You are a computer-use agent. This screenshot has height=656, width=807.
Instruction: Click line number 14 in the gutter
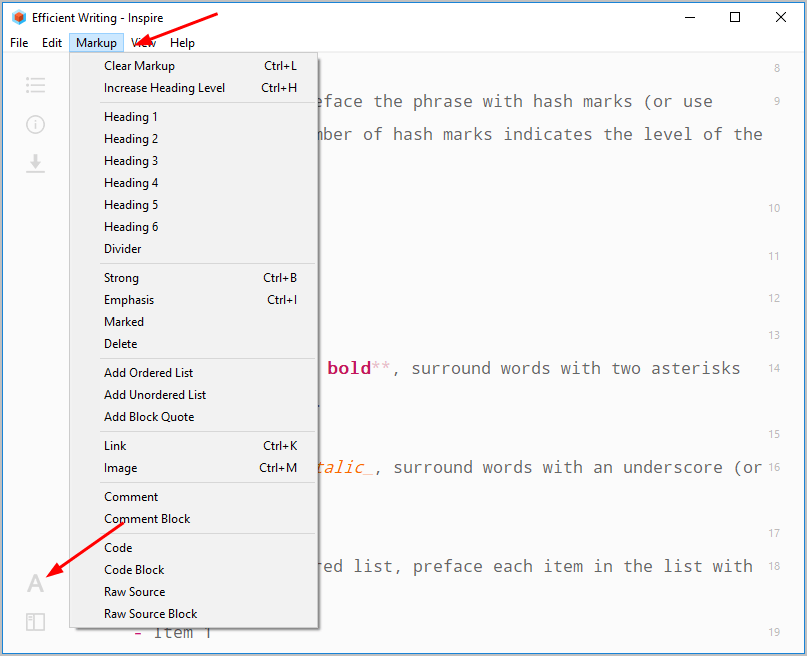(x=774, y=368)
